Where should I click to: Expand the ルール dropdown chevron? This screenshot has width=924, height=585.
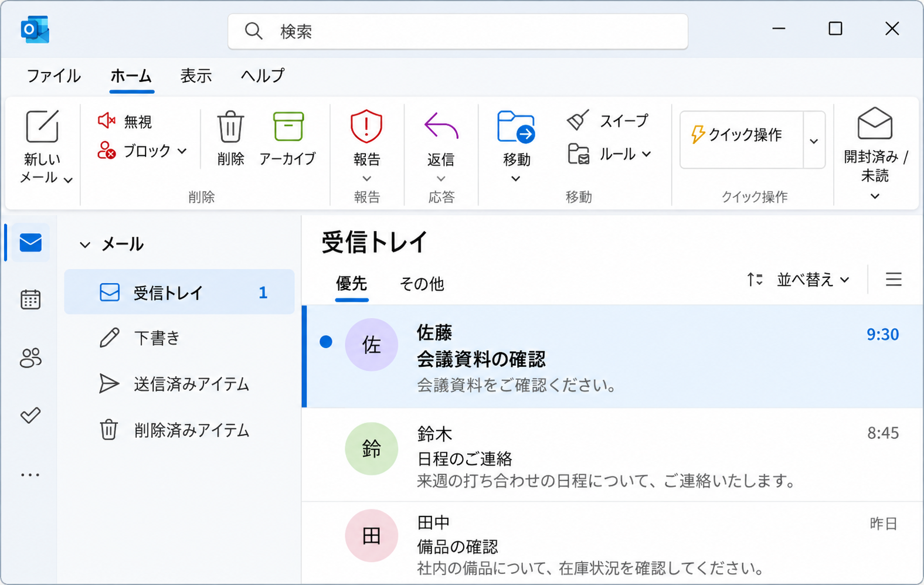click(647, 154)
